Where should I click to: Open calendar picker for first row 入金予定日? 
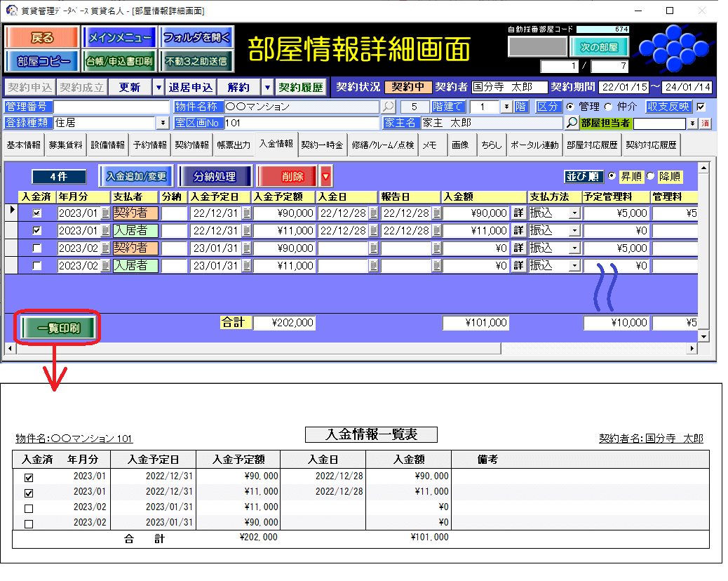tap(247, 213)
